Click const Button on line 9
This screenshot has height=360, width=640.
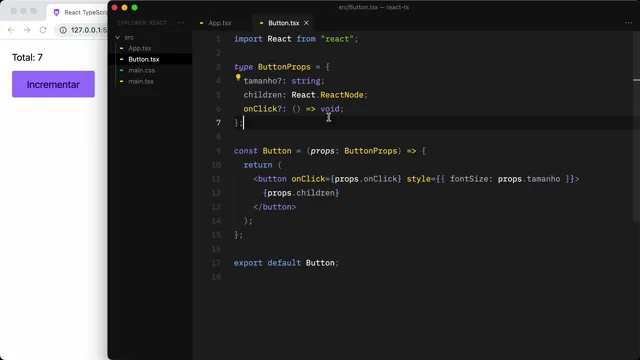tap(262, 151)
